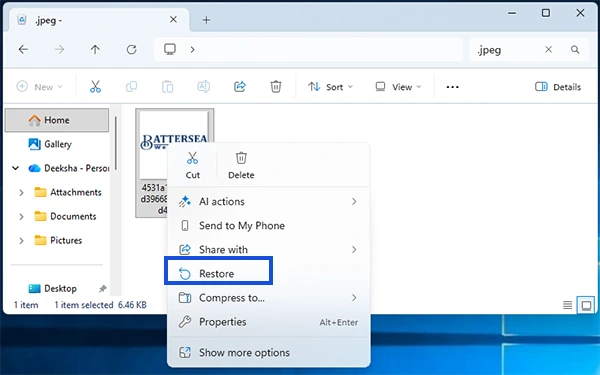The height and width of the screenshot is (375, 600).
Task: Open AI actions submenu
Action: click(269, 202)
